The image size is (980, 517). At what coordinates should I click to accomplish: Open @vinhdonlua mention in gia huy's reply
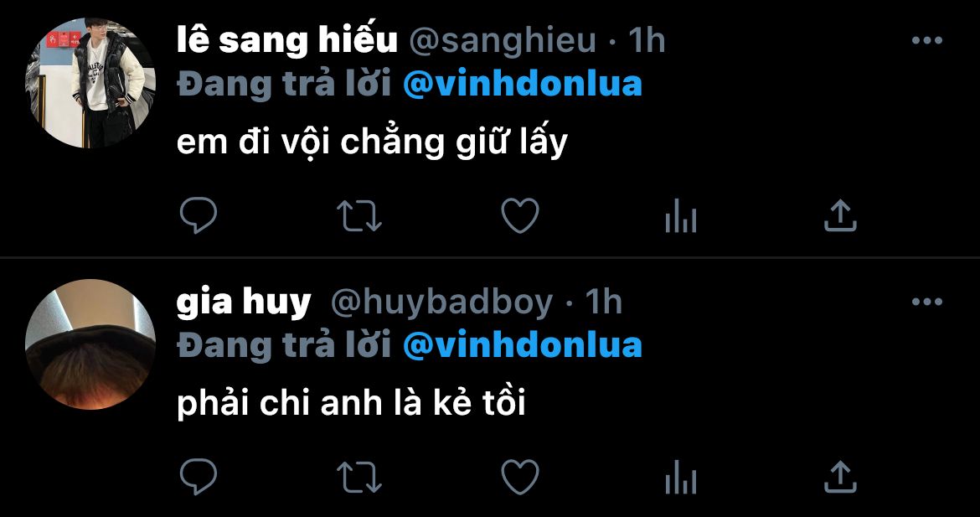point(523,346)
